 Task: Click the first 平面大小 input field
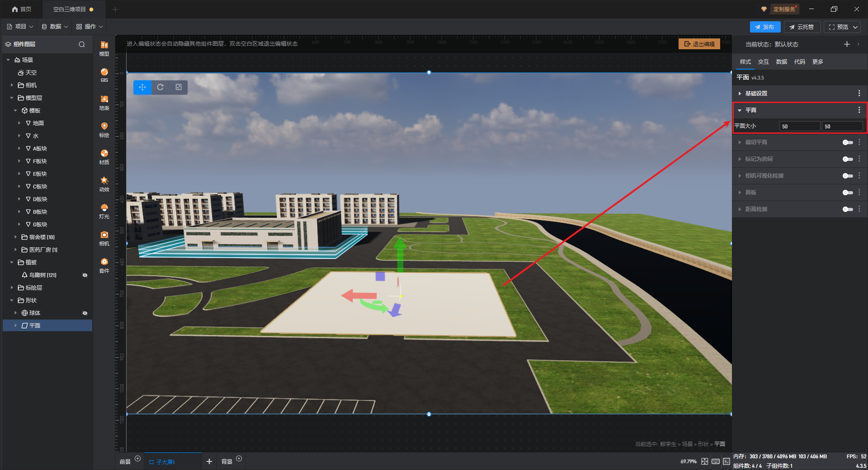[x=799, y=127]
